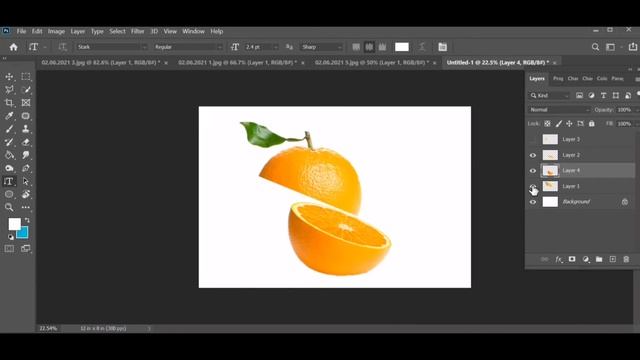Create a new layer icon
The image size is (640, 360).
(x=613, y=259)
